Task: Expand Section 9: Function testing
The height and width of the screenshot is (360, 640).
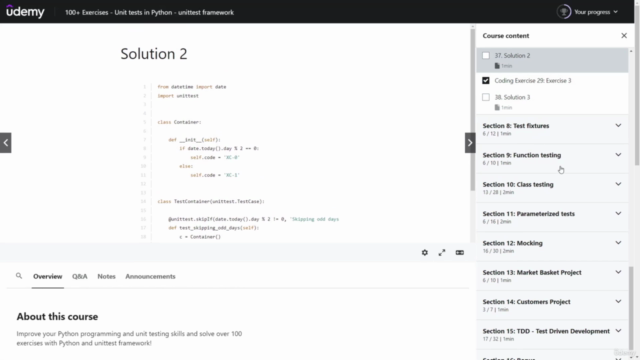Action: click(x=552, y=159)
